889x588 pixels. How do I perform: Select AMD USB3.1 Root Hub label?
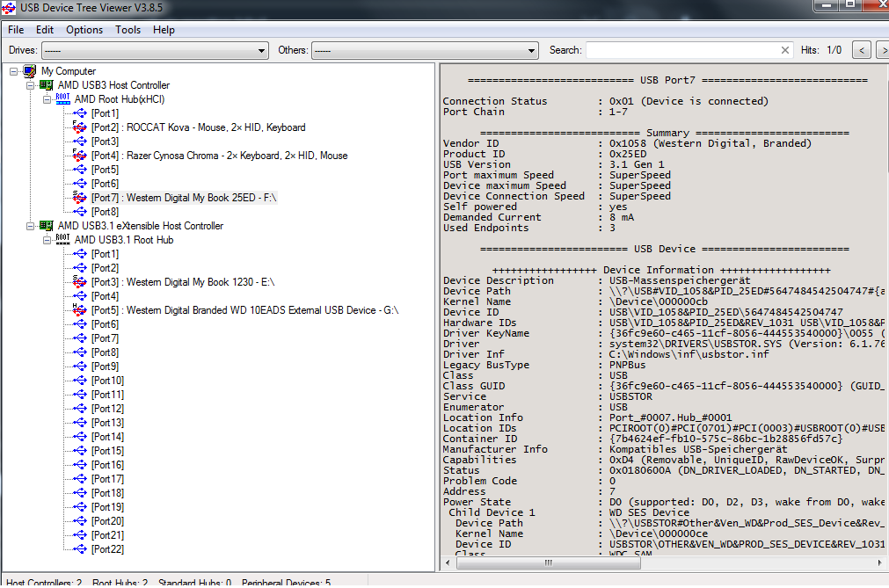point(124,240)
